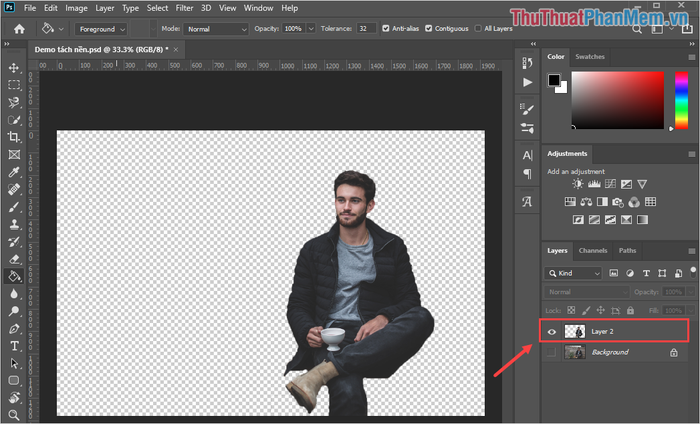Hide Layer 2 with eye icon
The image size is (700, 424).
[x=552, y=332]
